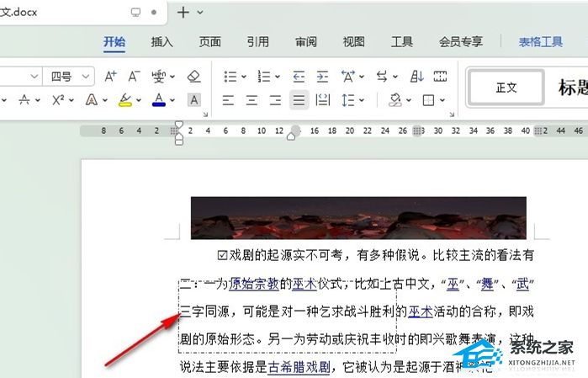Open the font dialog launcher

click(x=205, y=114)
